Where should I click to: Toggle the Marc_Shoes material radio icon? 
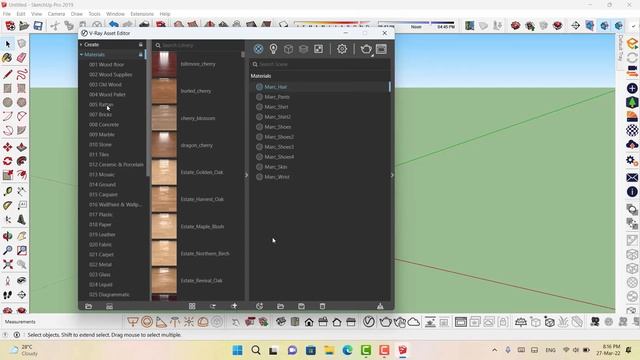(259, 127)
